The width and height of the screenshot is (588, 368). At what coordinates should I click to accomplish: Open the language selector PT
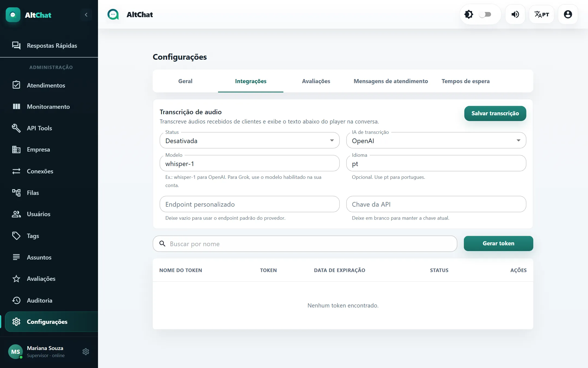click(541, 14)
